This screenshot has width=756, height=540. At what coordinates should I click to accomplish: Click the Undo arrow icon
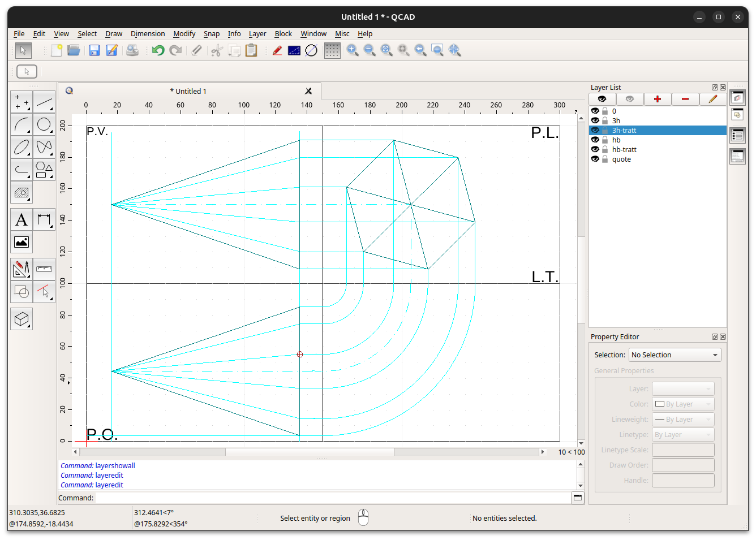[x=158, y=51]
